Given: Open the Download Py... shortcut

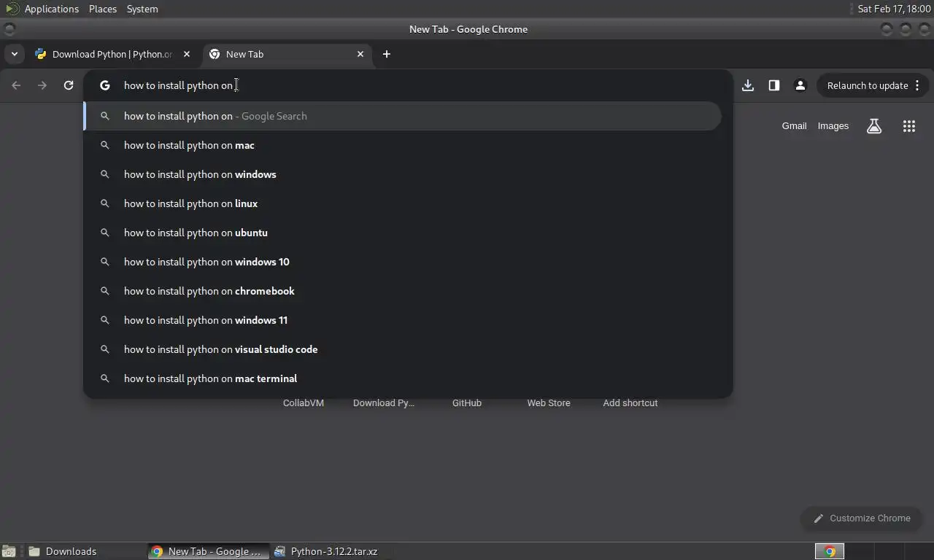Looking at the screenshot, I should 384,402.
